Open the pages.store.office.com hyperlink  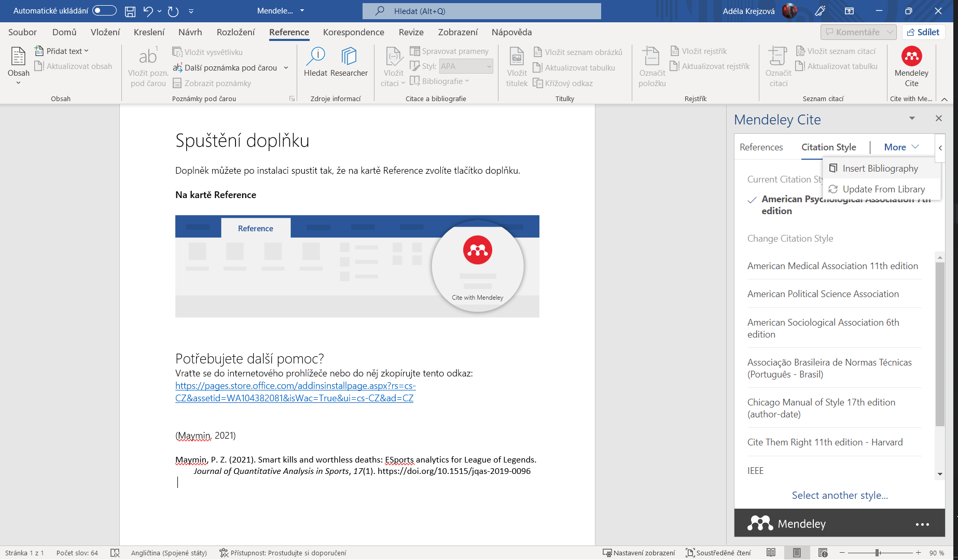[295, 392]
